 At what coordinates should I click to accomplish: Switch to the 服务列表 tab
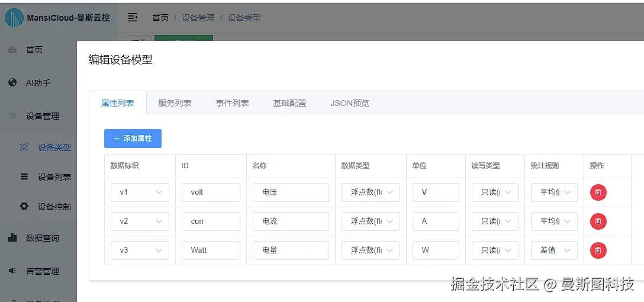tap(175, 102)
